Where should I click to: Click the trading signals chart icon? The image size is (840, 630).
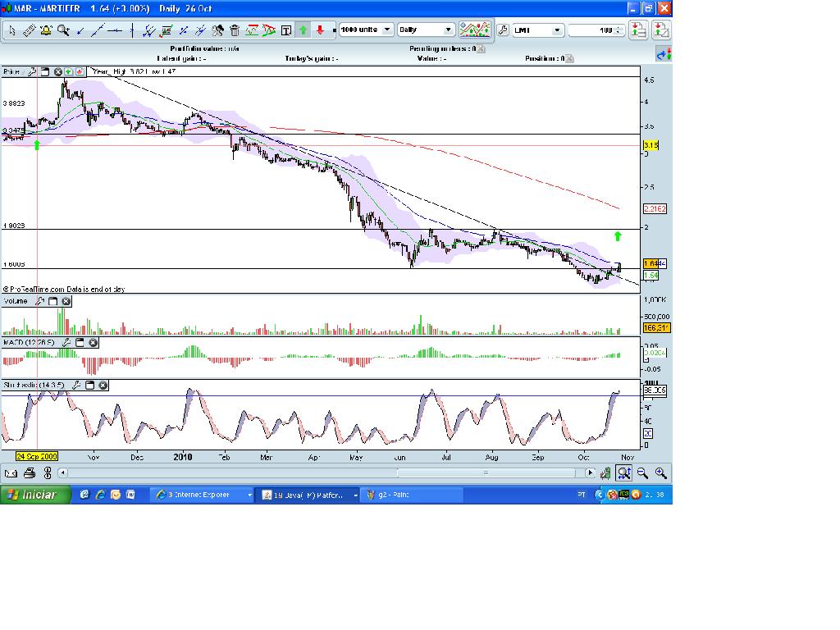click(x=475, y=30)
